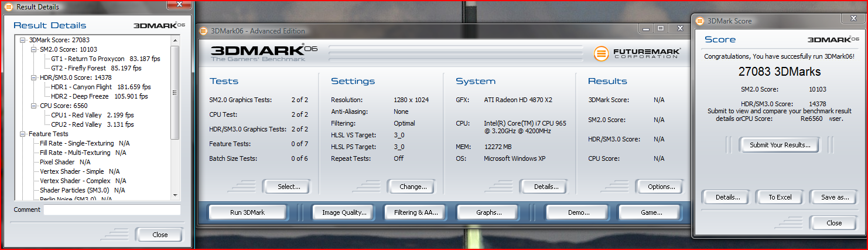Collapse the SM2.0 Score: 10103 node
The image size is (868, 250).
tap(34, 49)
